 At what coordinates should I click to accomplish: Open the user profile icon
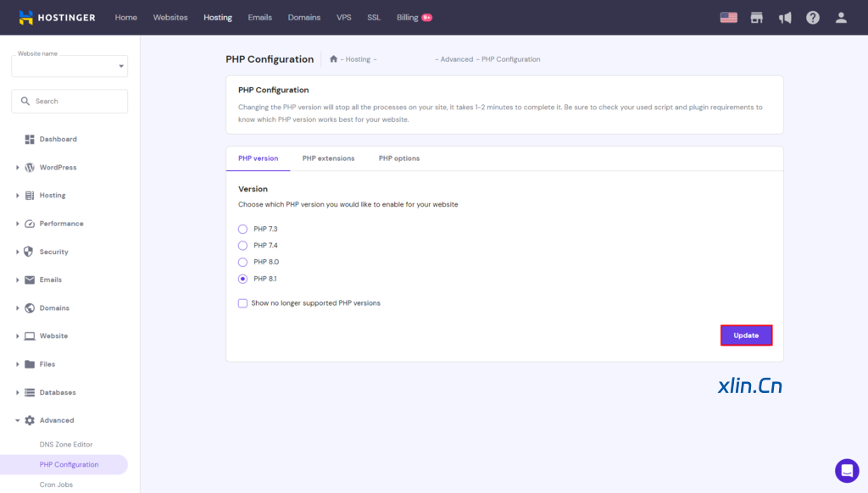point(841,17)
